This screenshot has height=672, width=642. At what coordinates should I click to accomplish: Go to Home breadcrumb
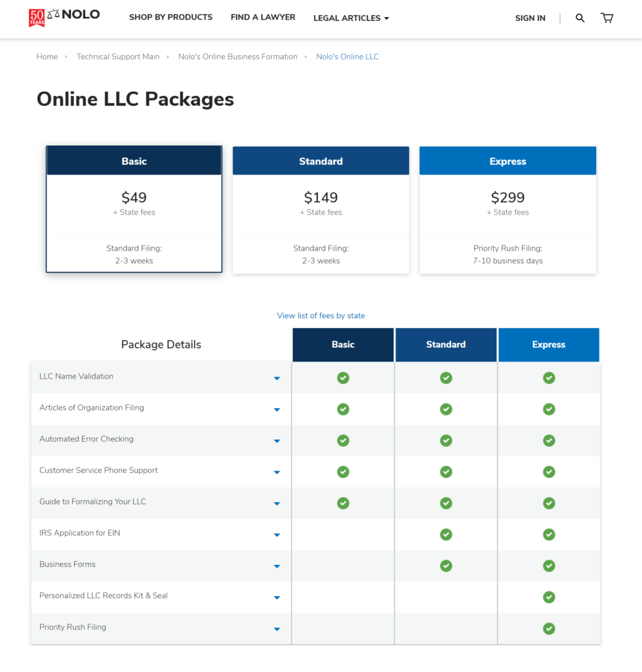coord(47,56)
